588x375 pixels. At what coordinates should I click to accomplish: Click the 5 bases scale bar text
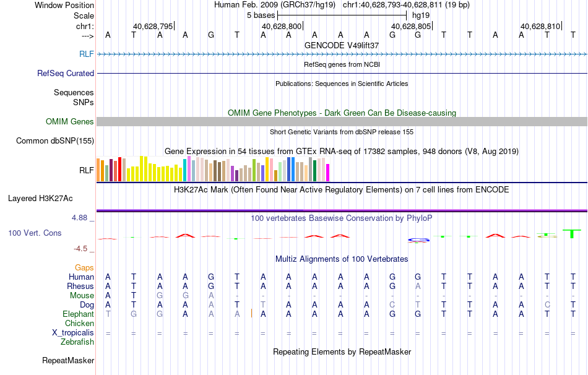click(261, 15)
